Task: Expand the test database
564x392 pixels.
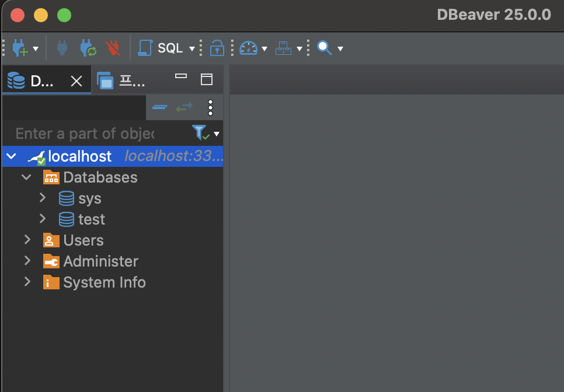Action: [x=43, y=218]
